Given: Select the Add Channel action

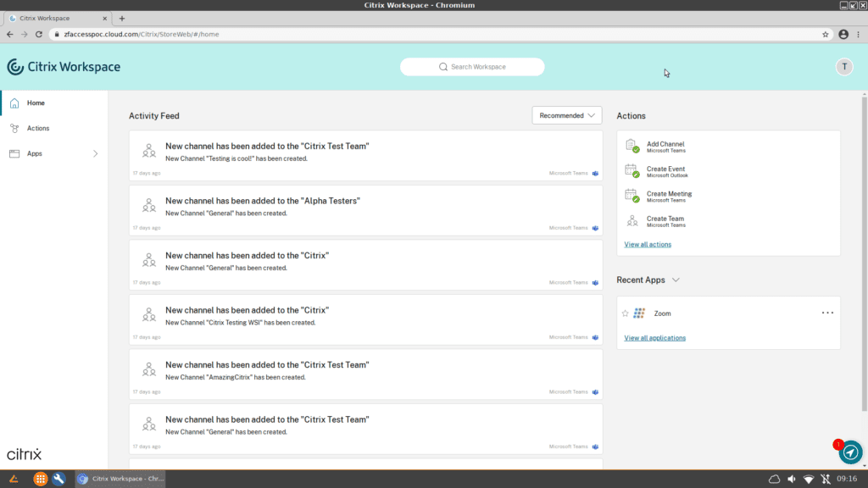Looking at the screenshot, I should tap(665, 147).
